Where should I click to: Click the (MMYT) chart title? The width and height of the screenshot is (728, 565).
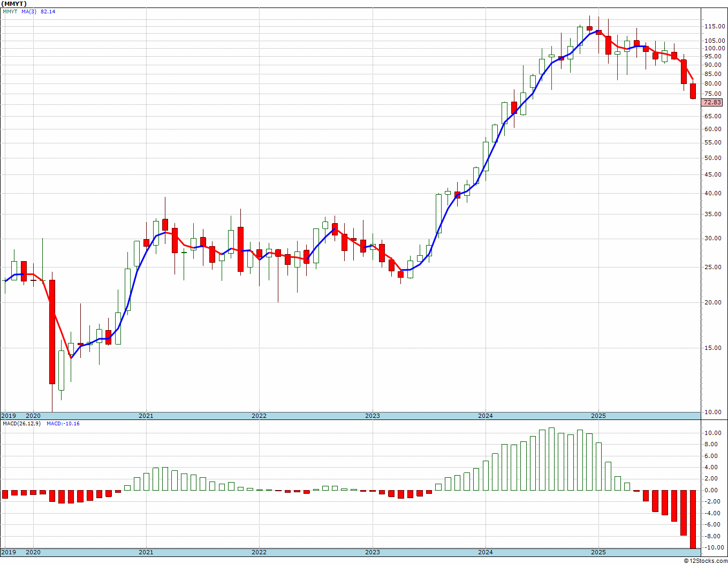point(14,4)
